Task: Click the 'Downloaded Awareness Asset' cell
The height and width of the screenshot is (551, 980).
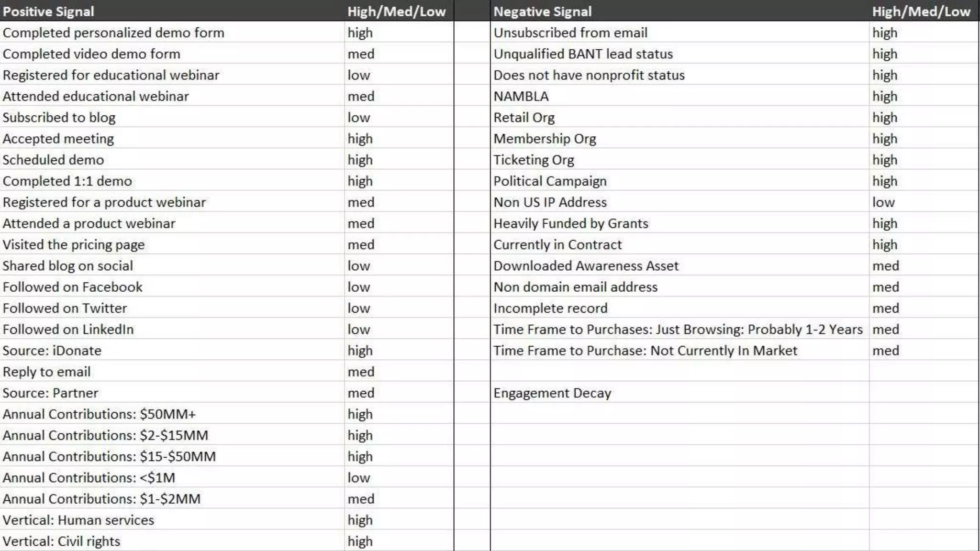Action: click(586, 266)
